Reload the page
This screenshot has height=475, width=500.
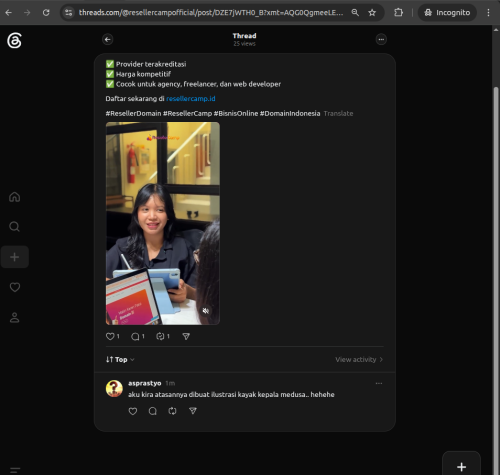46,13
